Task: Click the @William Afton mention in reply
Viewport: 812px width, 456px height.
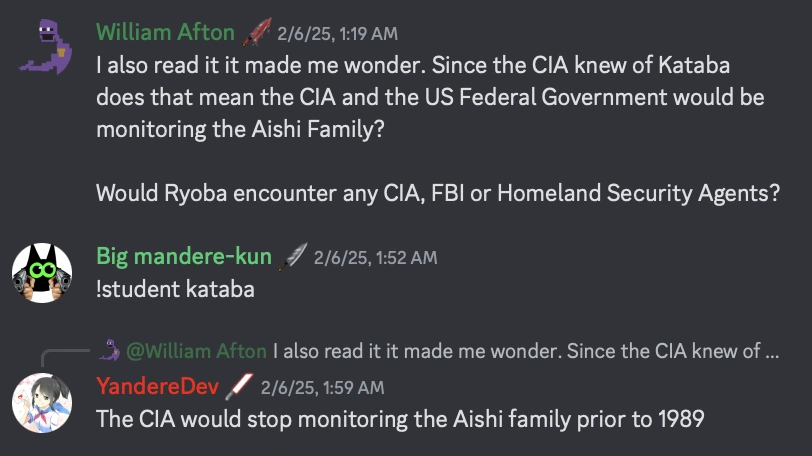Action: tap(196, 351)
